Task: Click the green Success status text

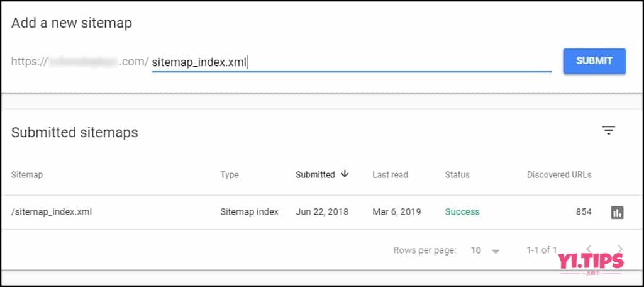Action: pyautogui.click(x=462, y=212)
